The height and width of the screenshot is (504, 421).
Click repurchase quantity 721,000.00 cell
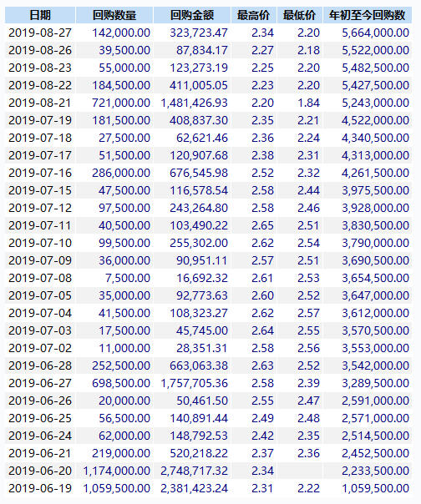click(114, 103)
